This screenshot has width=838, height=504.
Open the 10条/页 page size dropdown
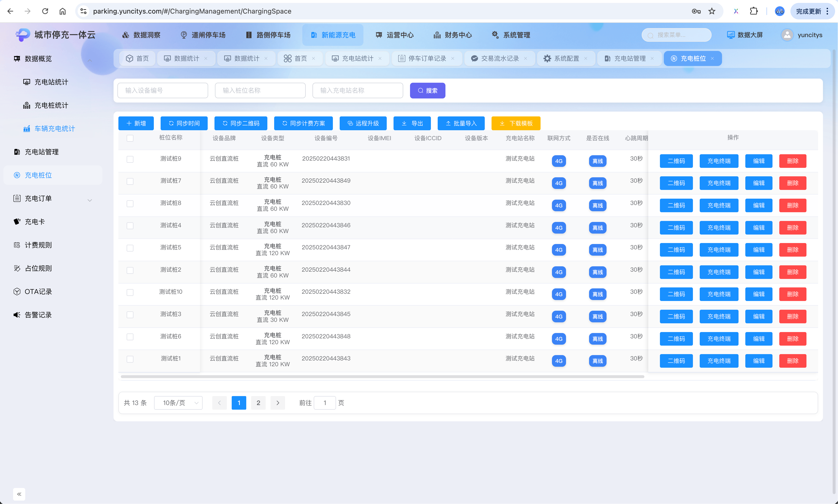coord(178,403)
